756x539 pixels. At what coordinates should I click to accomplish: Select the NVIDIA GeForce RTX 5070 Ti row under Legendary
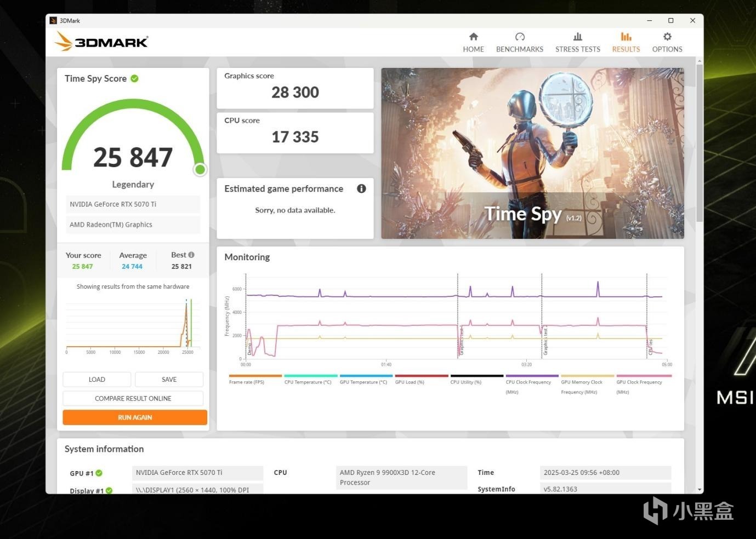tap(133, 204)
